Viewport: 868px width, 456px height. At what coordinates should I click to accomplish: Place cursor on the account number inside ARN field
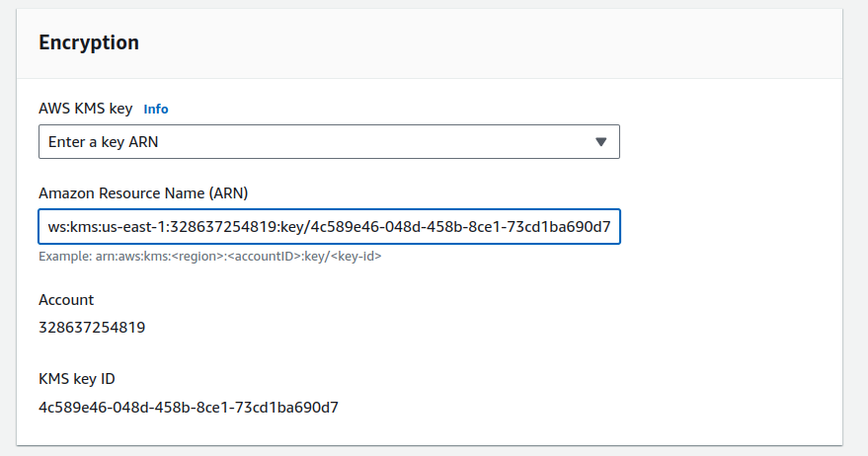tap(222, 228)
